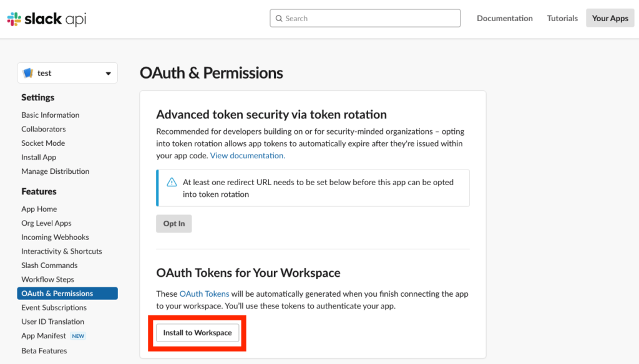
Task: Open App Manifest page
Action: click(x=44, y=336)
